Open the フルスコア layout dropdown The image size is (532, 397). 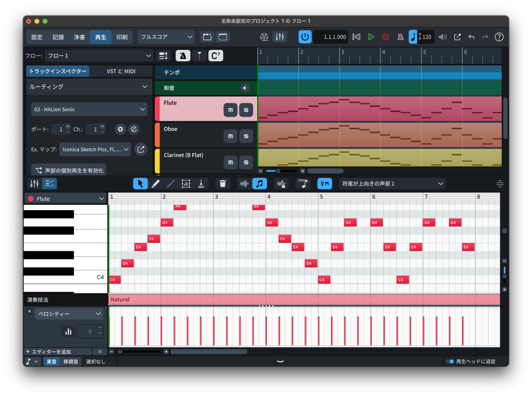coord(166,37)
